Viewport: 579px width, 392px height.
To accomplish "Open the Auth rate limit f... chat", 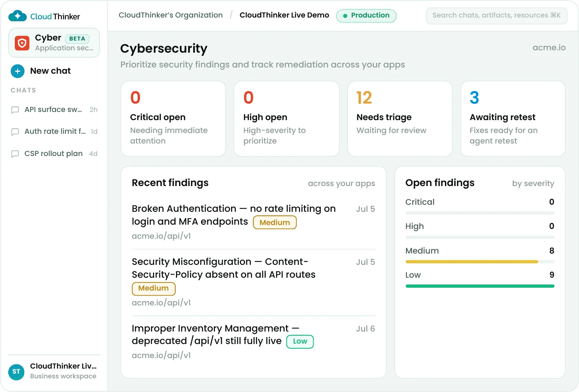I will coord(54,131).
